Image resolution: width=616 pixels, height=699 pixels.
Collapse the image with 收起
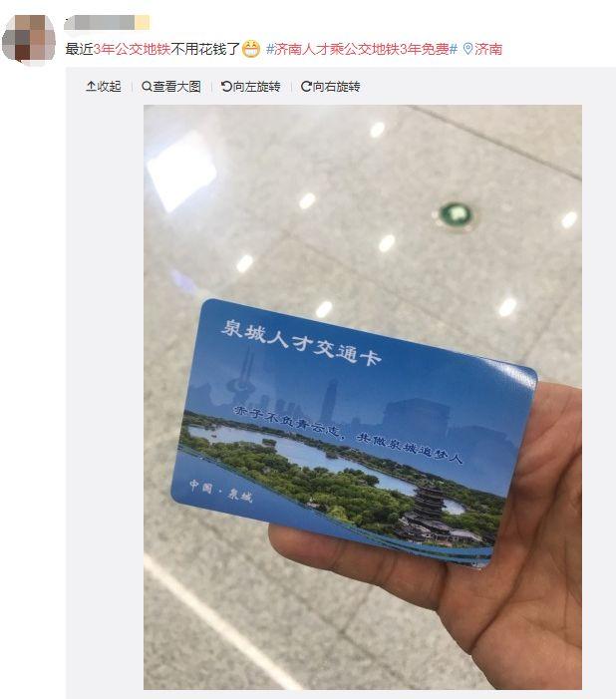(104, 87)
